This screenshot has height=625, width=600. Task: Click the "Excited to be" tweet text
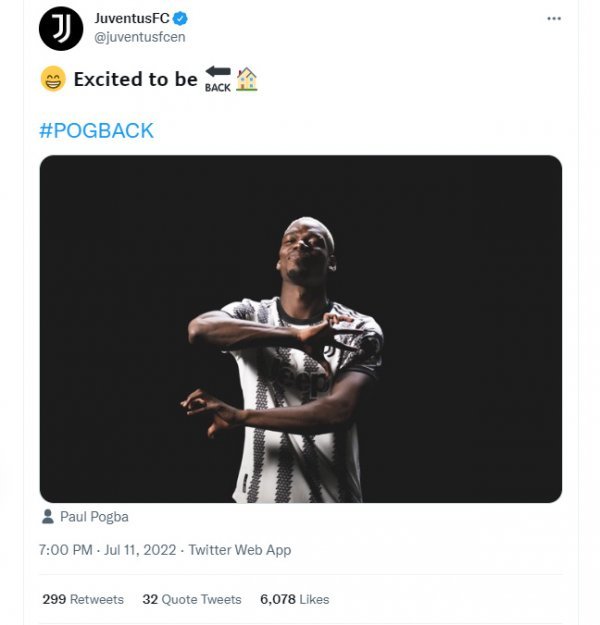[x=135, y=79]
